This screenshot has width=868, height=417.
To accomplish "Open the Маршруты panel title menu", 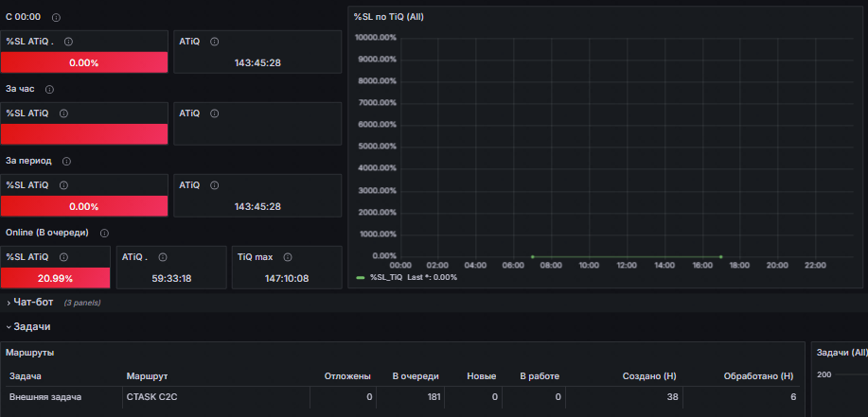I will 30,353.
